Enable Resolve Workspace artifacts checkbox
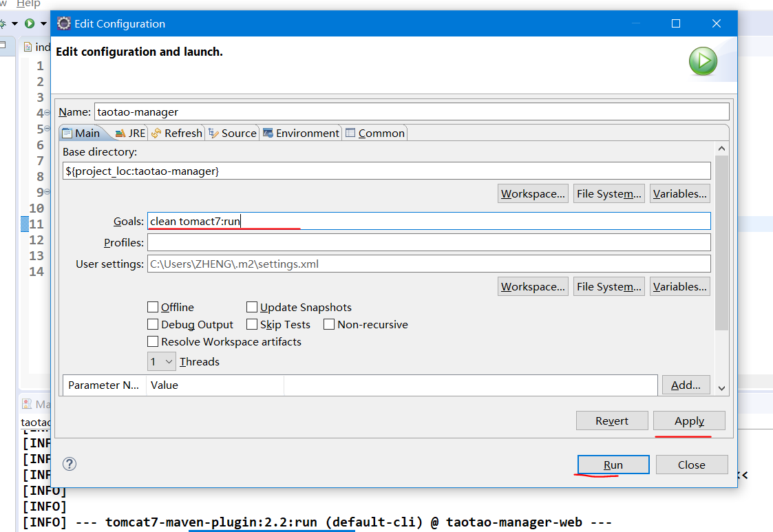Screen dimensions: 773x532 point(153,341)
